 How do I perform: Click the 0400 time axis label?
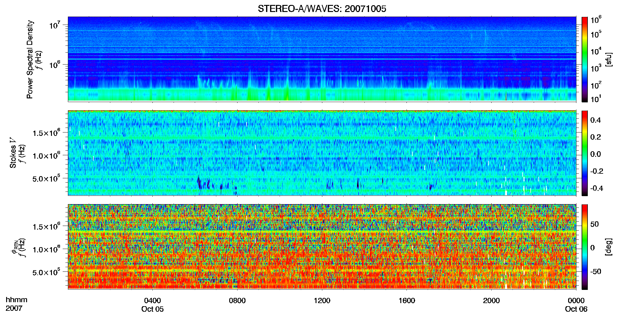(152, 300)
